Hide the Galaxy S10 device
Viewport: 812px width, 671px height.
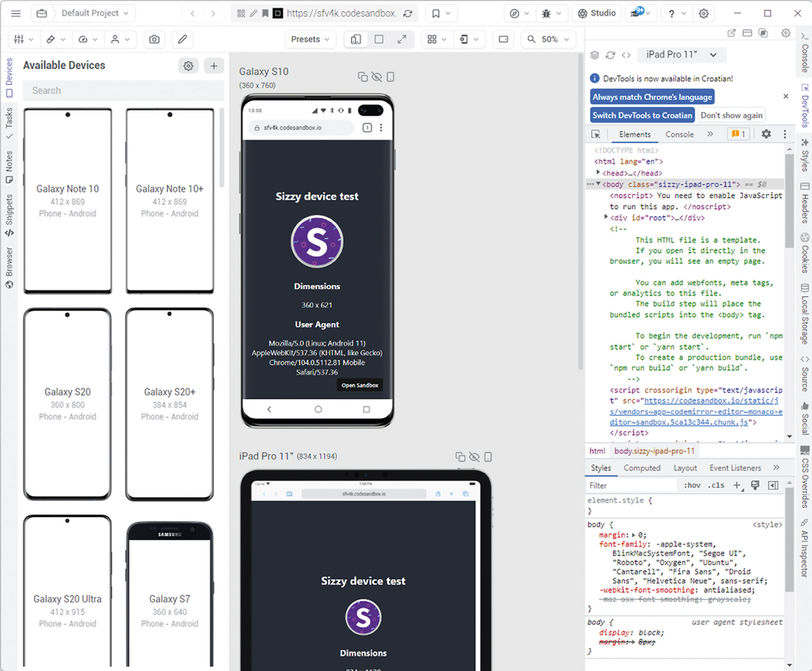coord(376,77)
